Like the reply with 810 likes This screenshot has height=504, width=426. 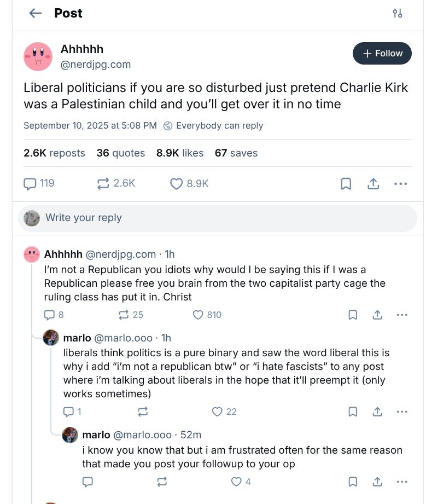coord(199,315)
